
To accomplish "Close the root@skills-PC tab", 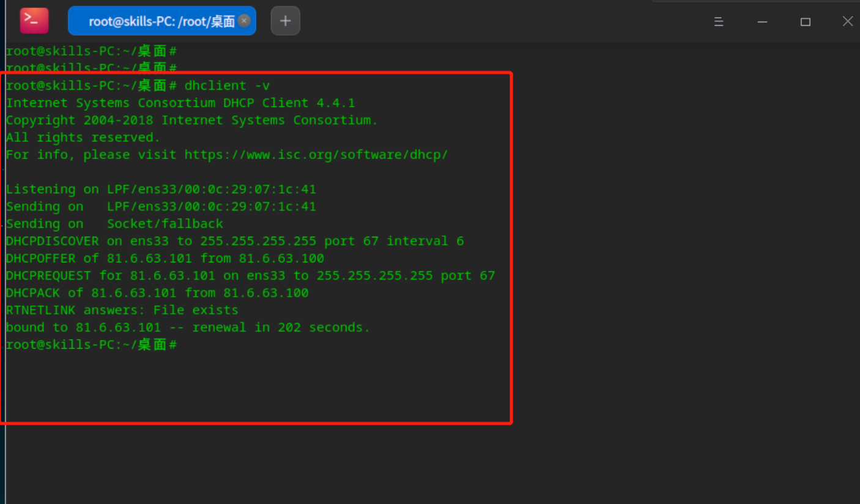I will [244, 21].
